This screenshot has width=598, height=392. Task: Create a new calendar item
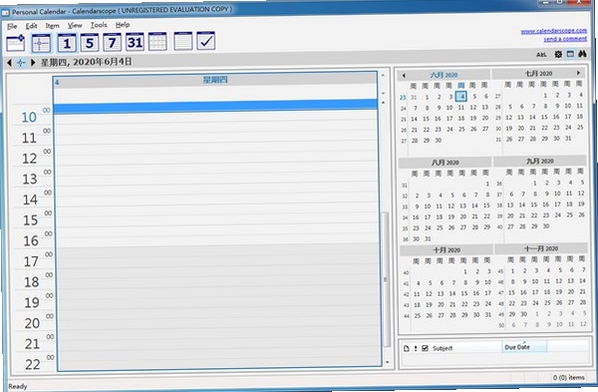click(x=16, y=43)
